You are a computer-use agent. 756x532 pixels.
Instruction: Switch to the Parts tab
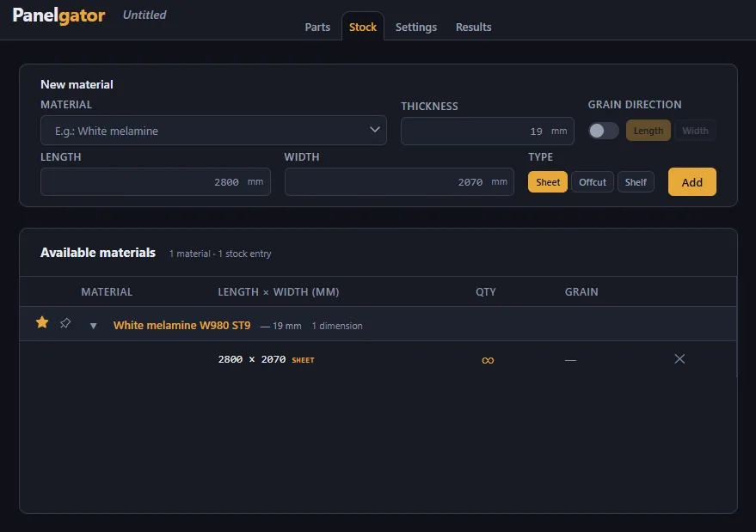317,27
